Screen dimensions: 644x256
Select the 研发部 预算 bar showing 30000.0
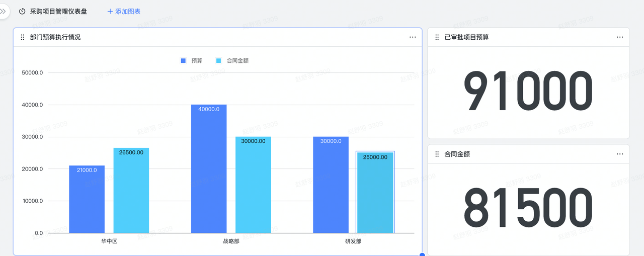click(331, 185)
